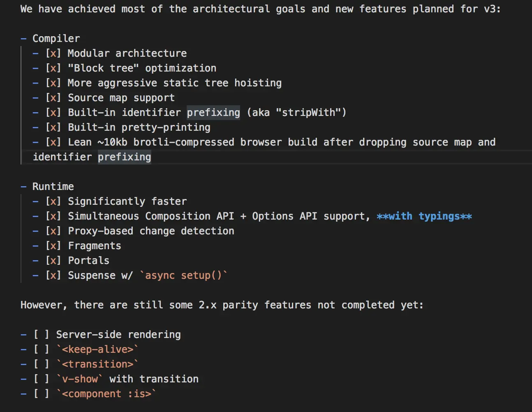Check the empty box before <component :is>
The height and width of the screenshot is (412, 532).
(41, 394)
